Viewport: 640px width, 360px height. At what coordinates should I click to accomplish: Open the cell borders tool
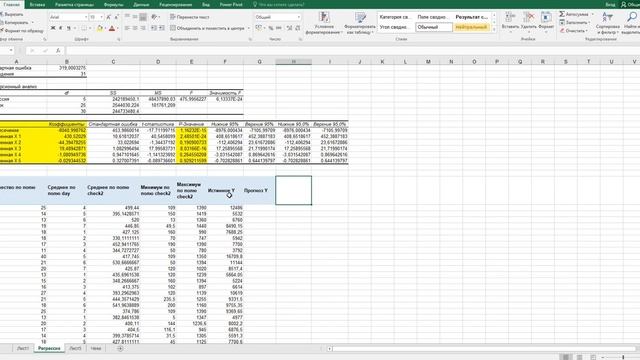point(84,28)
